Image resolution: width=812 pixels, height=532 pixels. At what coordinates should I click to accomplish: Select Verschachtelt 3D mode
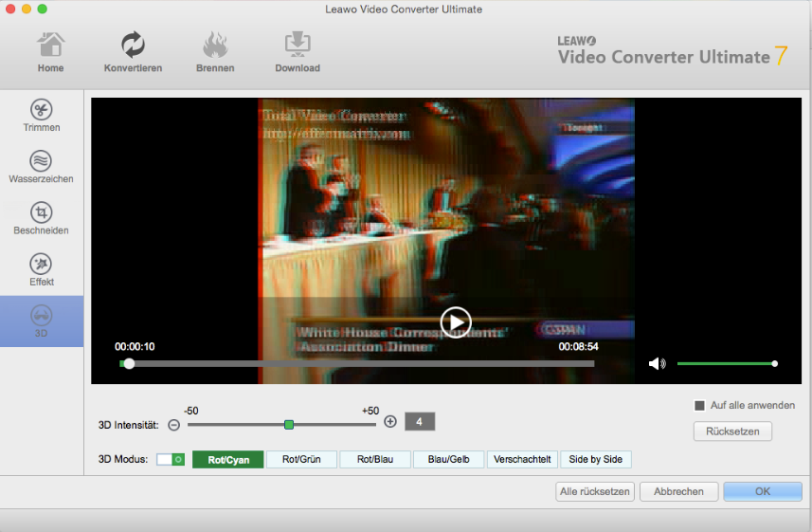[x=522, y=459]
